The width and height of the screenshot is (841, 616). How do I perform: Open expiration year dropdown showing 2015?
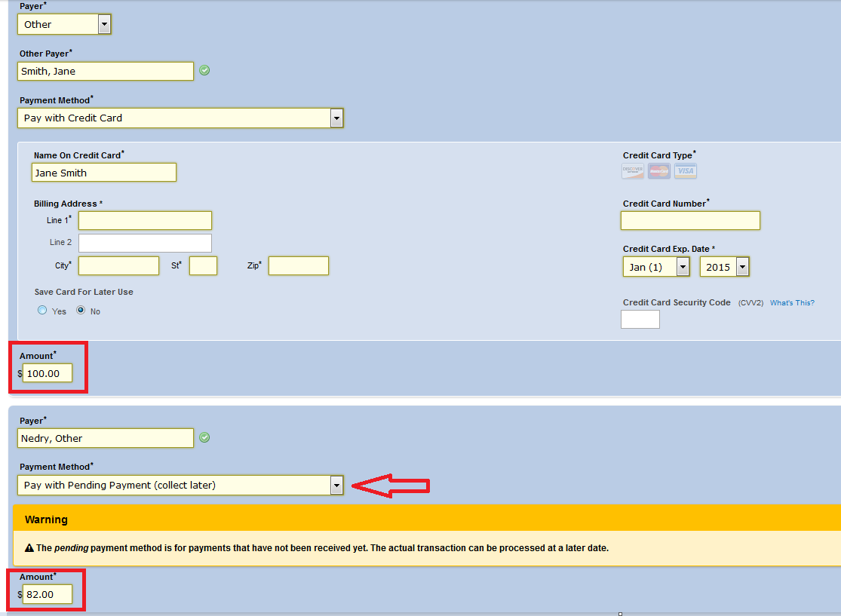pos(742,267)
